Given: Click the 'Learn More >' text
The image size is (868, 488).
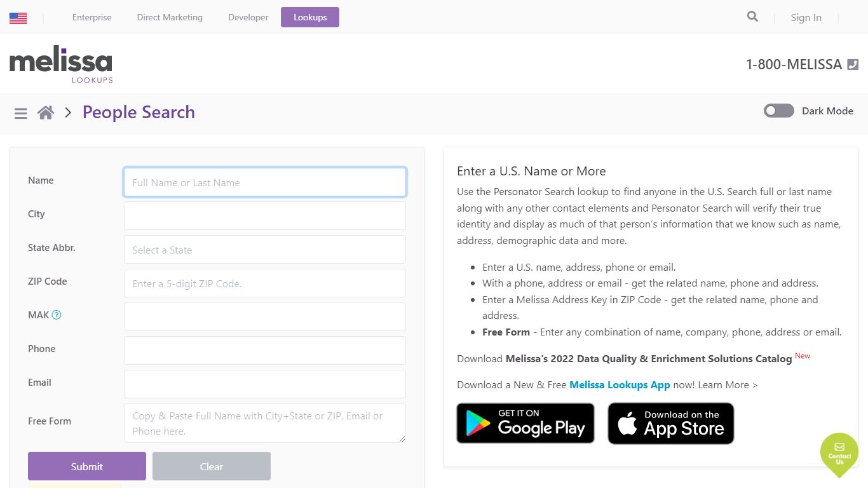Looking at the screenshot, I should point(728,385).
